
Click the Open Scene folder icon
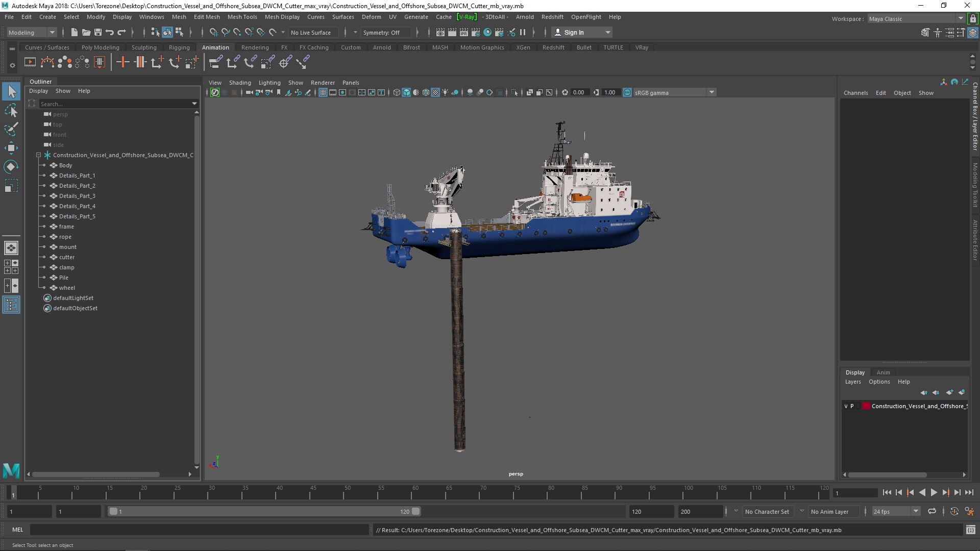click(x=86, y=32)
